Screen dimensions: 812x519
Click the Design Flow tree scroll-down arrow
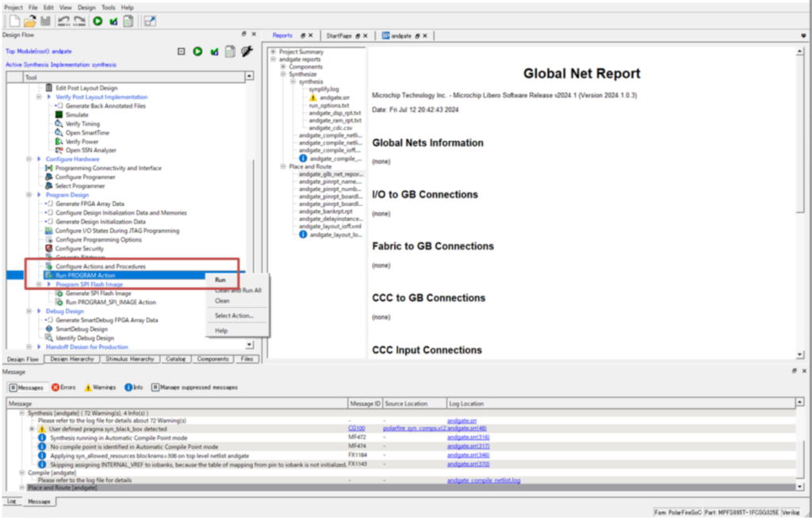click(x=250, y=345)
